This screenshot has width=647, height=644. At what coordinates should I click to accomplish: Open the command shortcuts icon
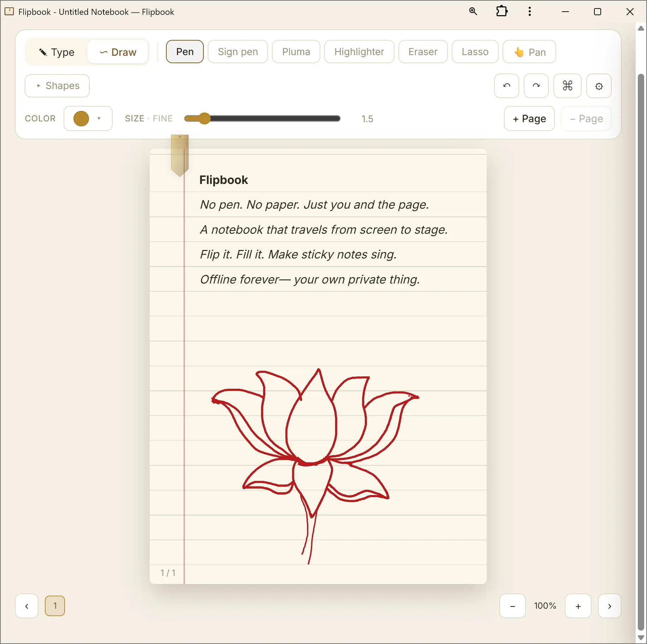567,86
